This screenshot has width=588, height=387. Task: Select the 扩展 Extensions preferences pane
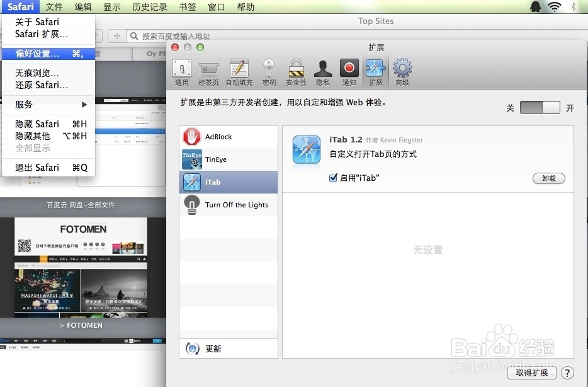pyautogui.click(x=375, y=73)
